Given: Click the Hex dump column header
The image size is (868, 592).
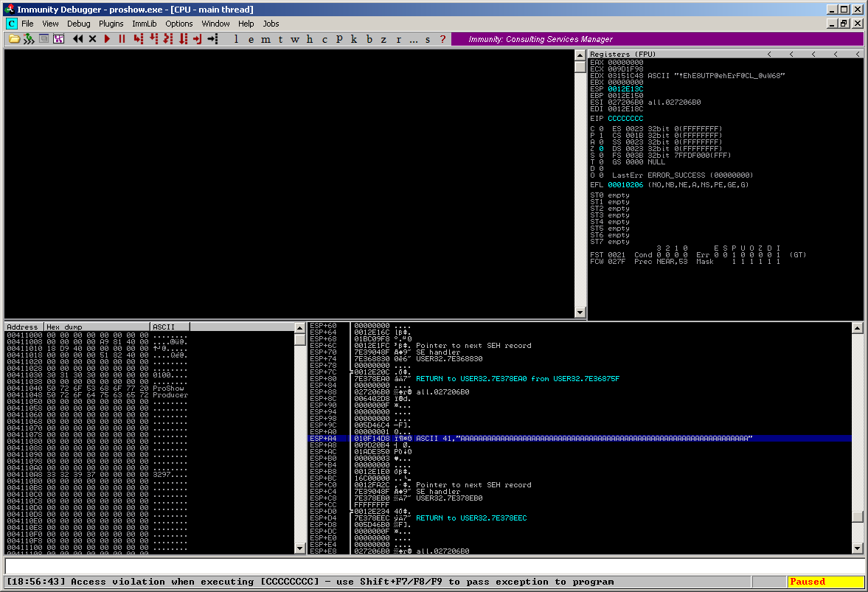Looking at the screenshot, I should pyautogui.click(x=97, y=327).
